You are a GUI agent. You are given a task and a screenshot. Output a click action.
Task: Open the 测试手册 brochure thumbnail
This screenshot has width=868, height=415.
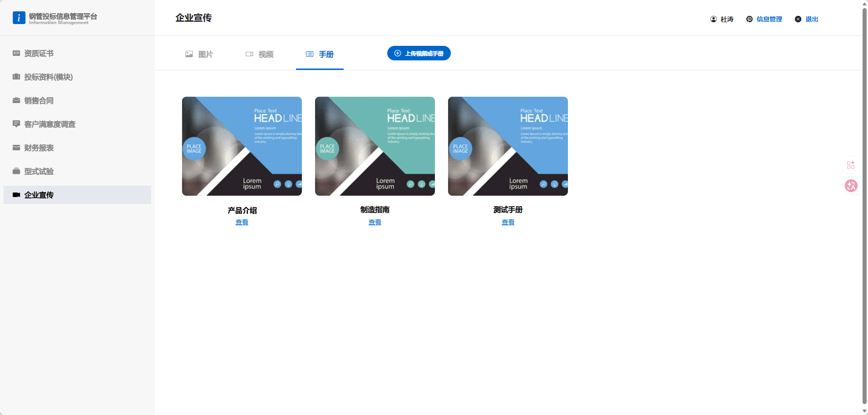[x=508, y=146]
